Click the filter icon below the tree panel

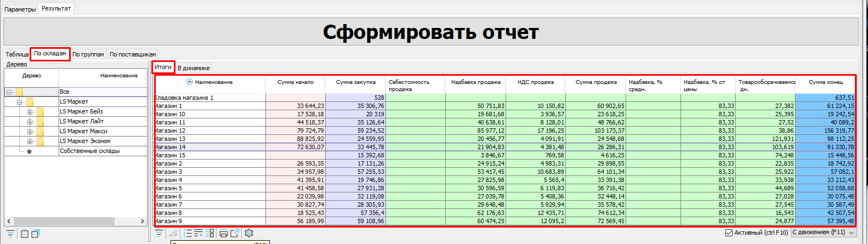coord(10,234)
